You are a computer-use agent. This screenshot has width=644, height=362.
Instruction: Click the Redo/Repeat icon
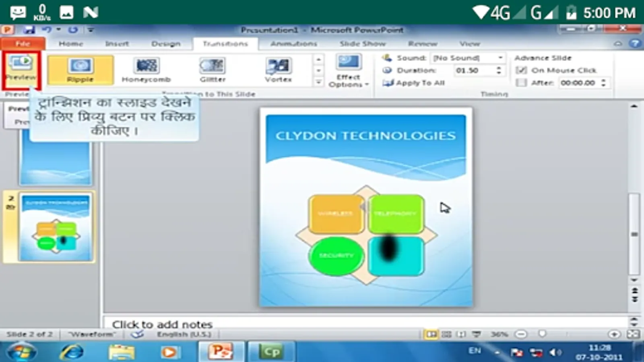(x=73, y=30)
